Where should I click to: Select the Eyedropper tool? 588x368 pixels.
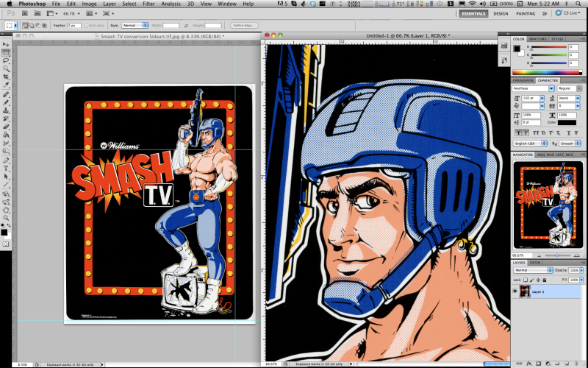coord(6,85)
